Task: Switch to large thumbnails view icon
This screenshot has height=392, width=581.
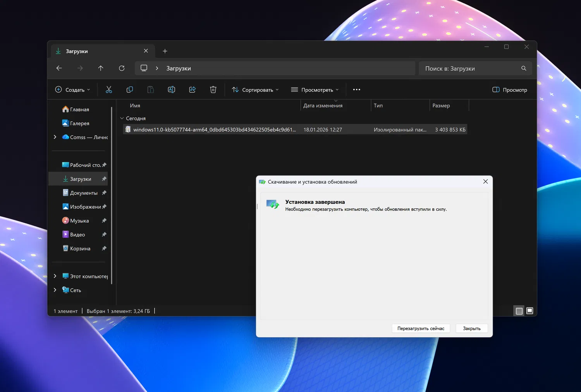Action: pos(530,311)
